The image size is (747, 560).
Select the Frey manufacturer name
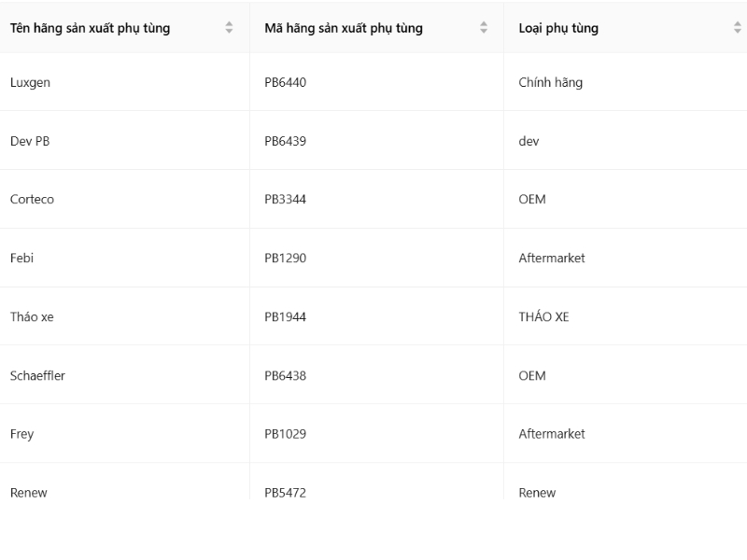pyautogui.click(x=21, y=434)
